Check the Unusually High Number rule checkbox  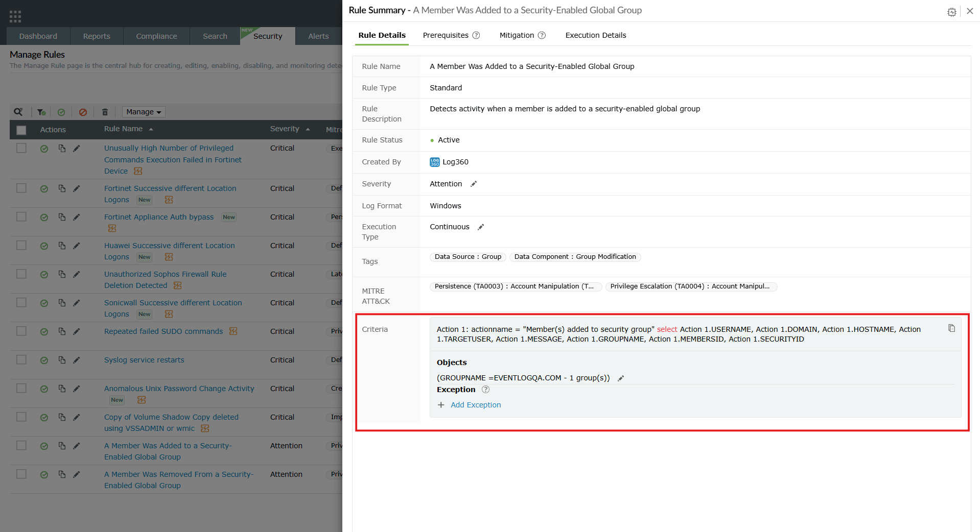click(21, 148)
